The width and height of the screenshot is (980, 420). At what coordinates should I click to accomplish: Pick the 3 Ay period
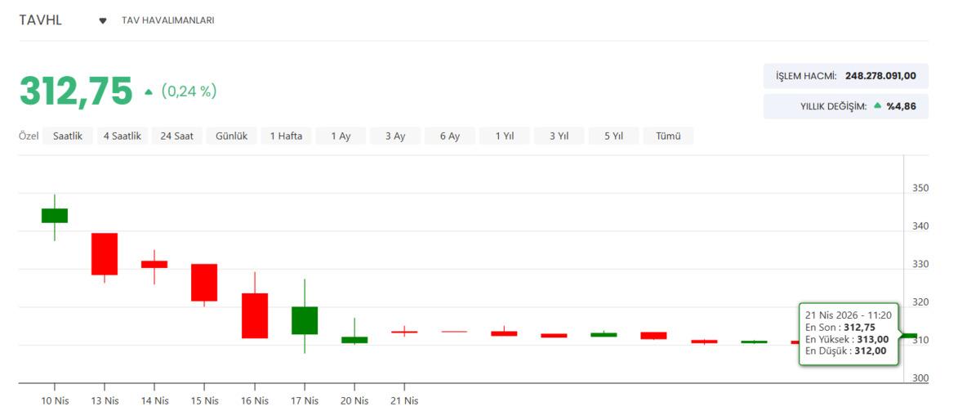point(395,136)
